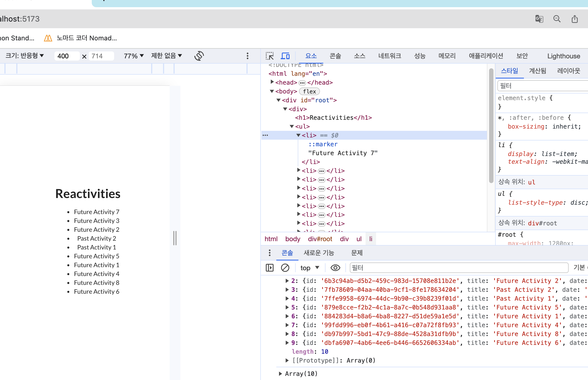Click the zoom magnifier icon in address bar

557,19
